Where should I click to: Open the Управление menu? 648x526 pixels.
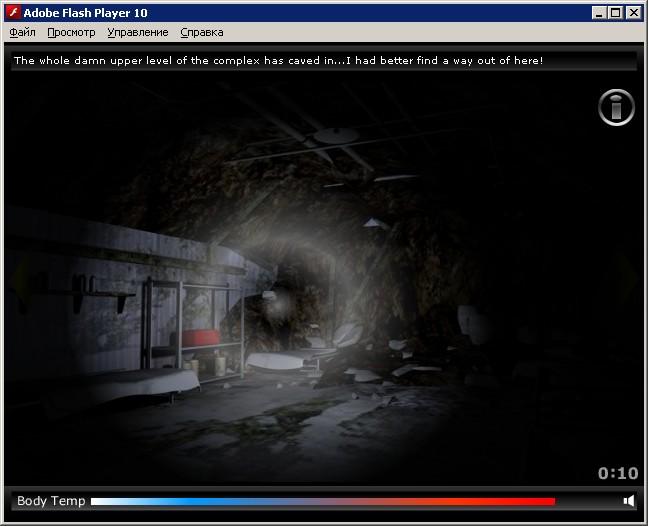[137, 32]
